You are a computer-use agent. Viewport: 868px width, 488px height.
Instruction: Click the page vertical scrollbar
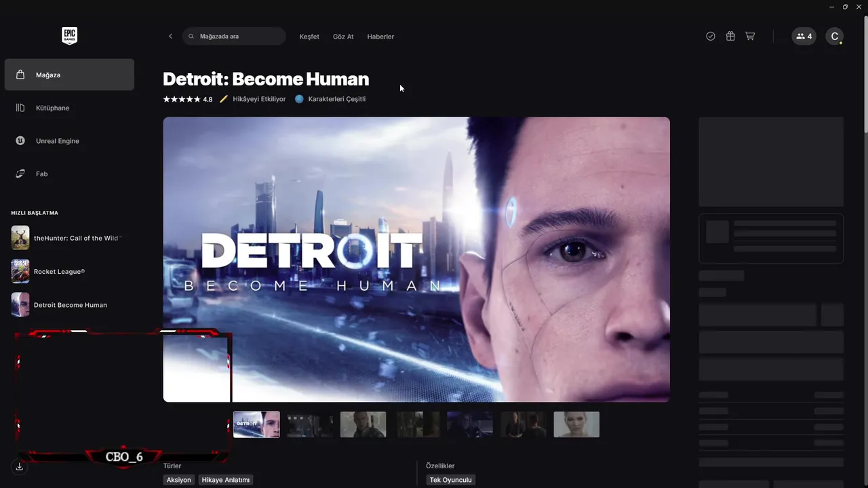(865, 75)
